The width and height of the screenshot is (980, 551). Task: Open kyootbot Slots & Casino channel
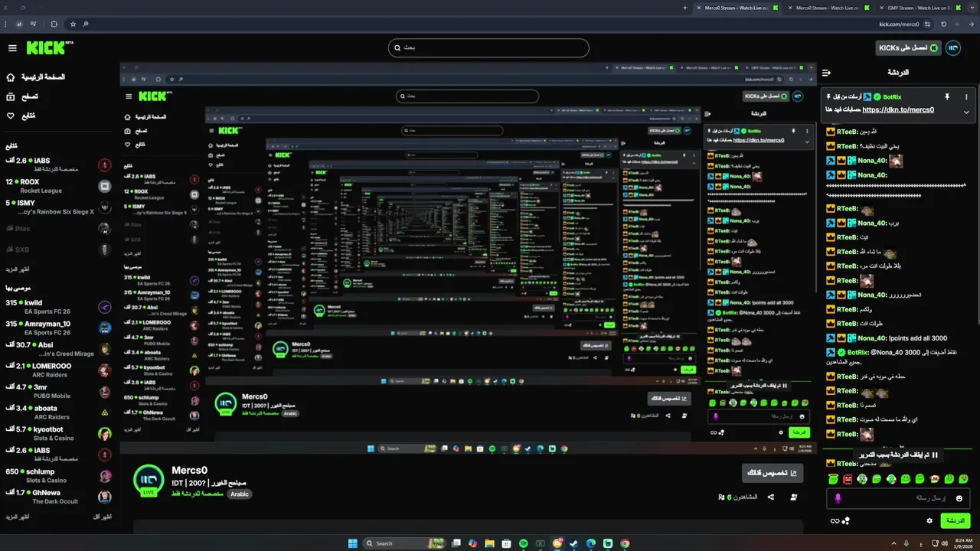pos(57,433)
